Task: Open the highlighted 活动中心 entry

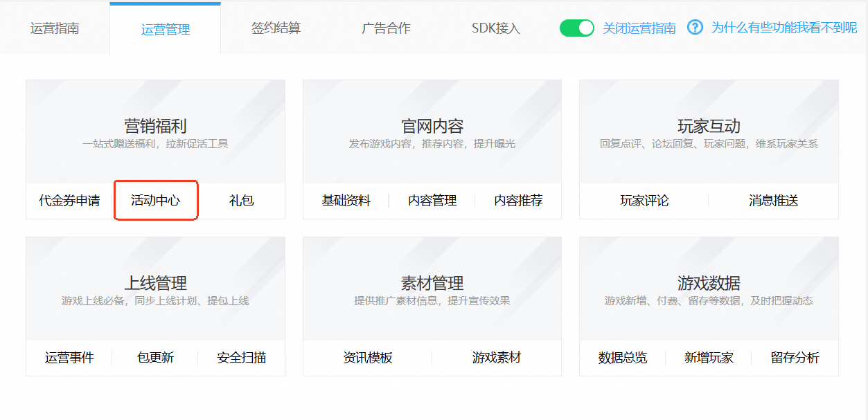Action: click(x=156, y=201)
